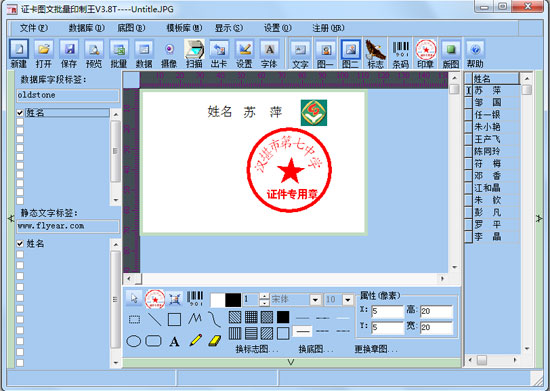Tick the empty checkbox just below static 姓名
Screen dimensions: 550x391
(x=20, y=255)
